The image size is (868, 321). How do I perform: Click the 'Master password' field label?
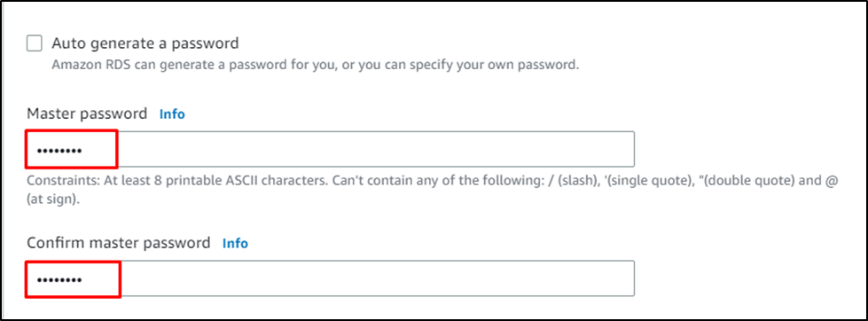tap(87, 114)
